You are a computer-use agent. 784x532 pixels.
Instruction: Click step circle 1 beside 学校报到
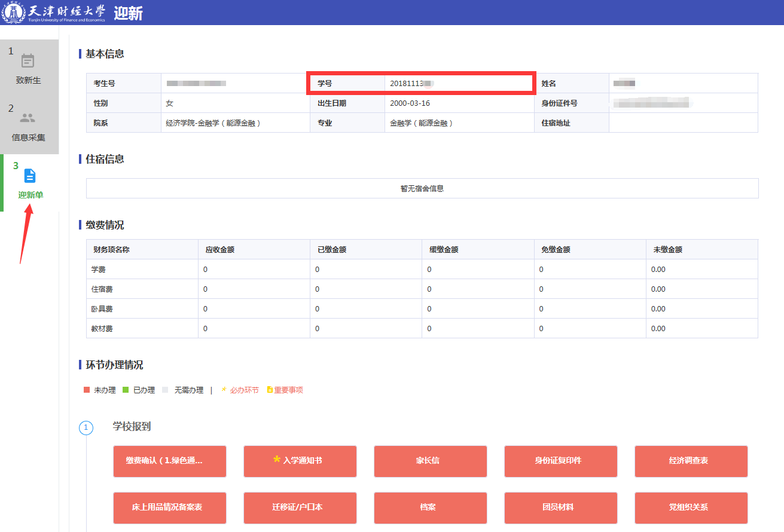tap(86, 428)
